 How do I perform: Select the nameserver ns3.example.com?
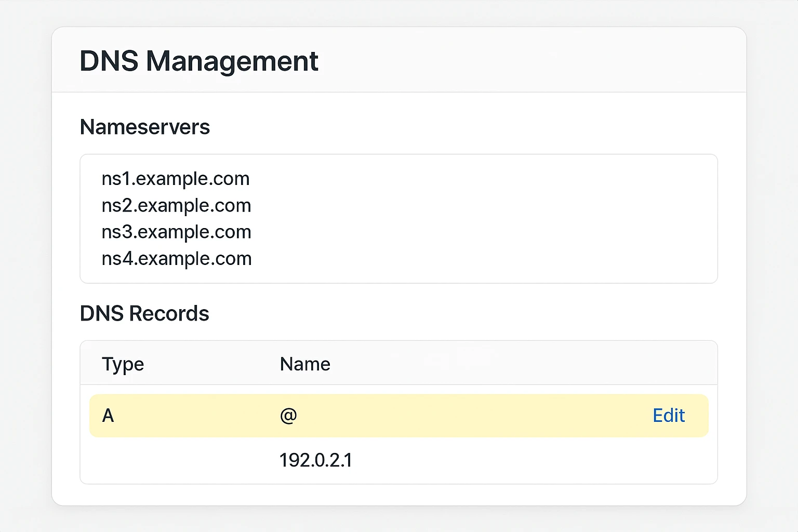pos(176,232)
